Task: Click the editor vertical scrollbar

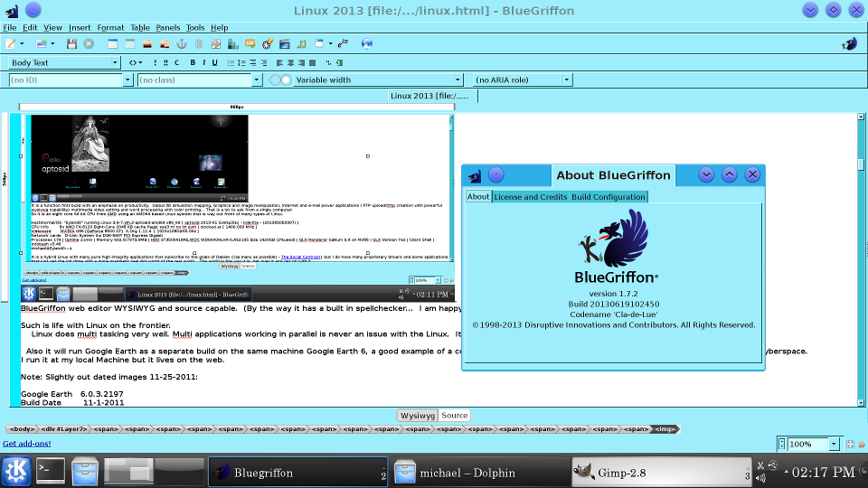Action: (x=861, y=260)
